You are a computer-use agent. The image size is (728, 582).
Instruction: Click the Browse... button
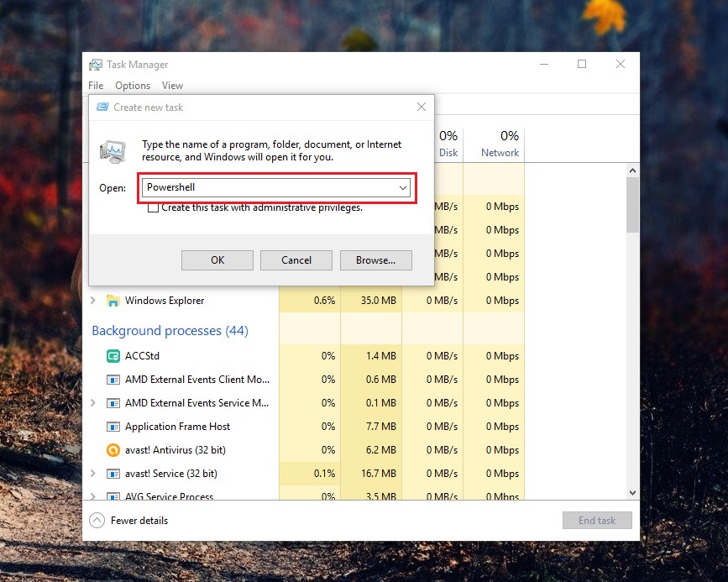375,260
